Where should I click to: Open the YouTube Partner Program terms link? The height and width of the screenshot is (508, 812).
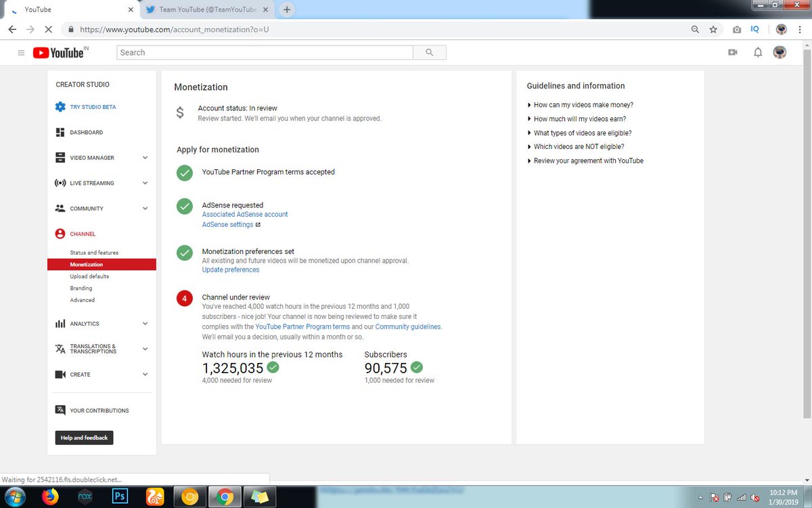click(302, 326)
